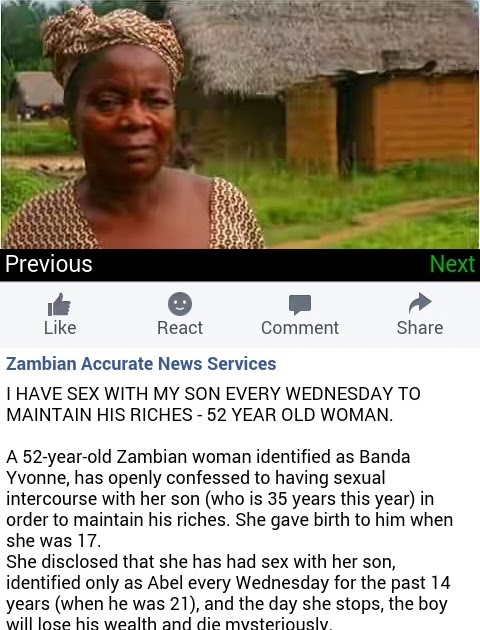Open Zambian Accurate News Services page

pos(141,364)
